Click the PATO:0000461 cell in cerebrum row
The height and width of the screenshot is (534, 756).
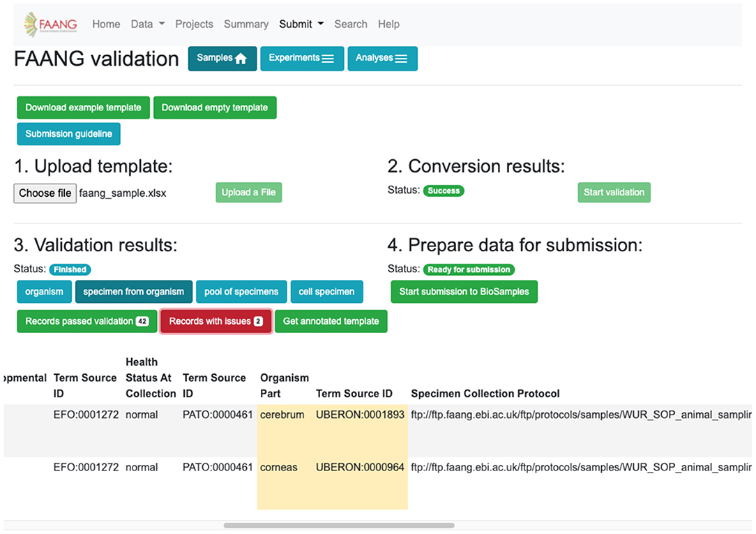coord(218,415)
